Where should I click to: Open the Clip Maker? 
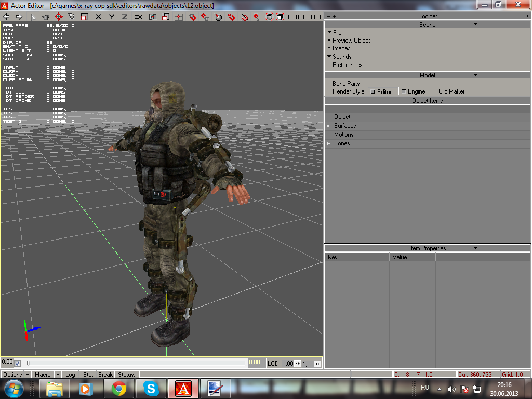451,91
